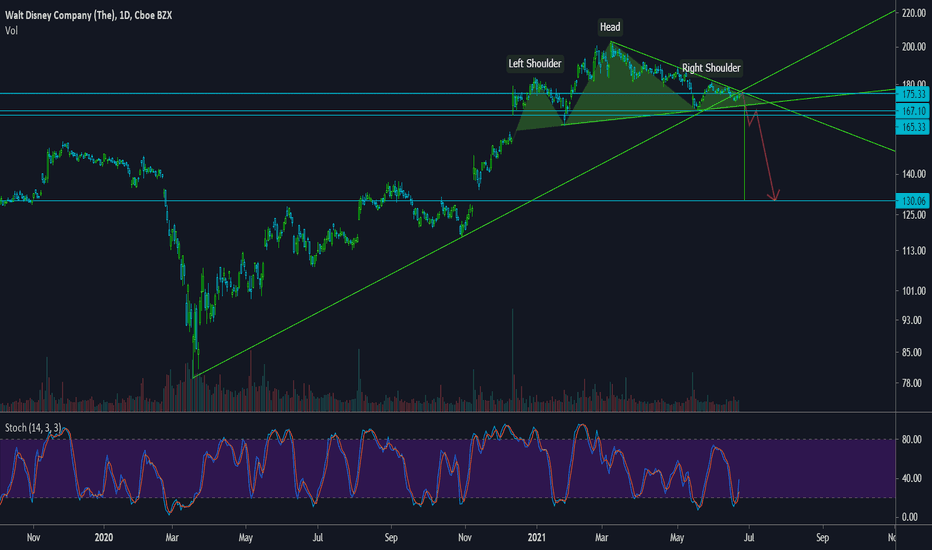Screen dimensions: 932x550
Task: Click the 200.00 price axis value
Action: 914,46
